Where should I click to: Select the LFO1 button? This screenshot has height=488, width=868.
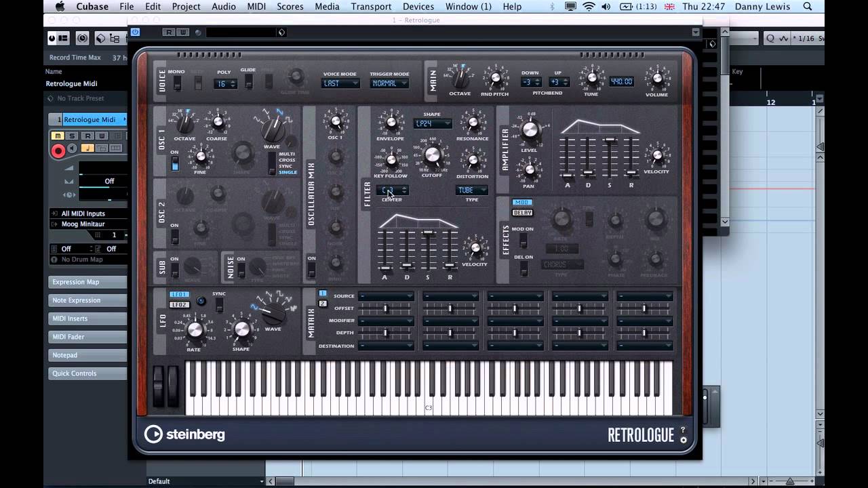179,295
